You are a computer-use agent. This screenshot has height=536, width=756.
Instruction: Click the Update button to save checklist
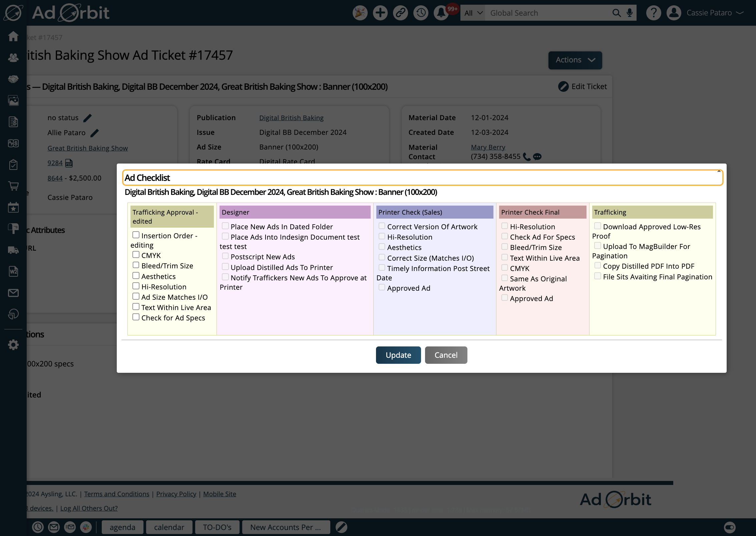pyautogui.click(x=398, y=354)
